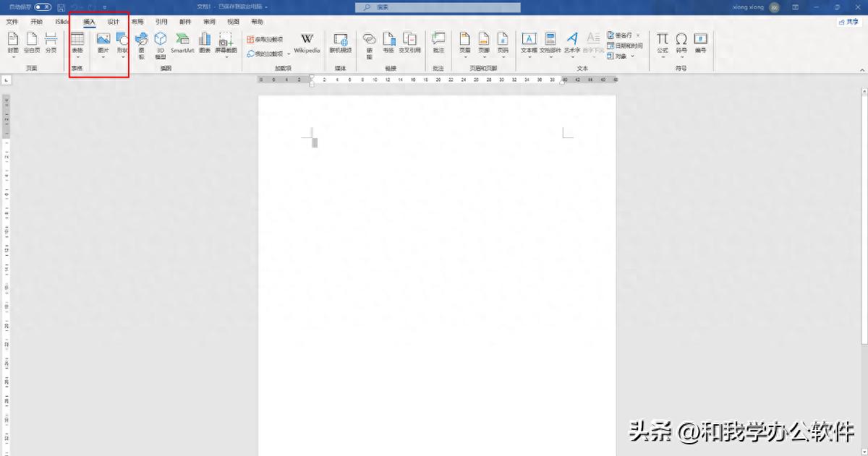Open the Icons (图标) library
The width and height of the screenshot is (868, 456).
click(x=142, y=45)
